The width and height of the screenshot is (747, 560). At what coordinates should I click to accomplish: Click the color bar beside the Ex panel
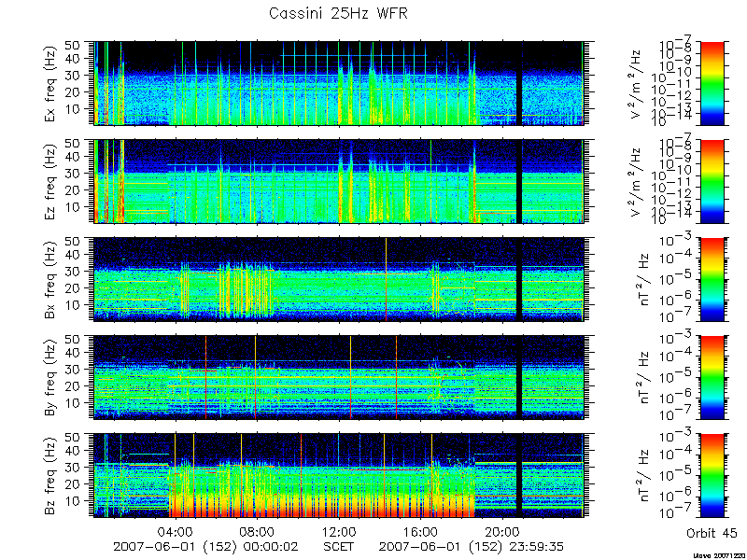(x=712, y=83)
